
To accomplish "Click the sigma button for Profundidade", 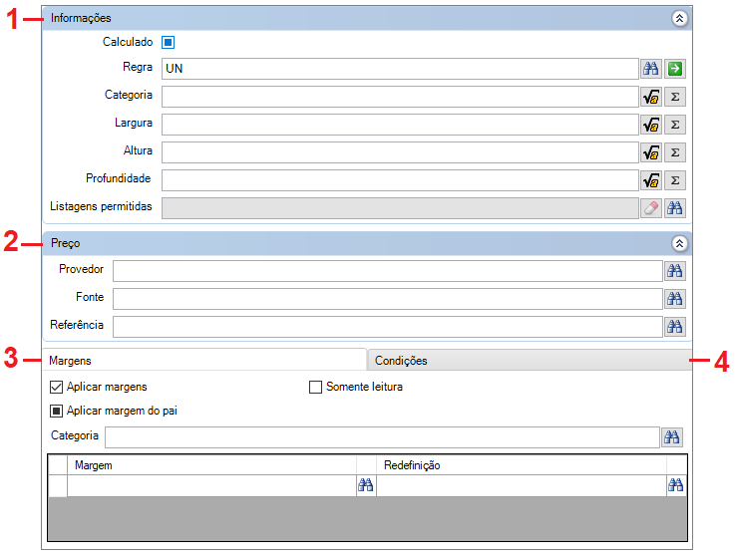I will [675, 180].
